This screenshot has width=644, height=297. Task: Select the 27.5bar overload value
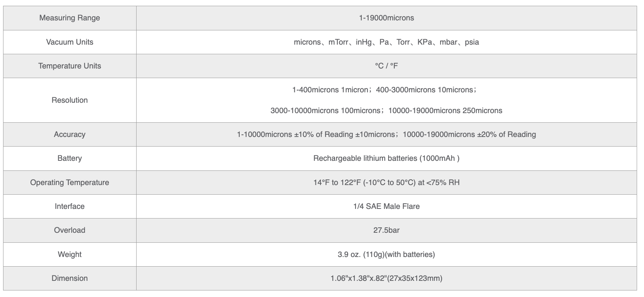pos(386,230)
